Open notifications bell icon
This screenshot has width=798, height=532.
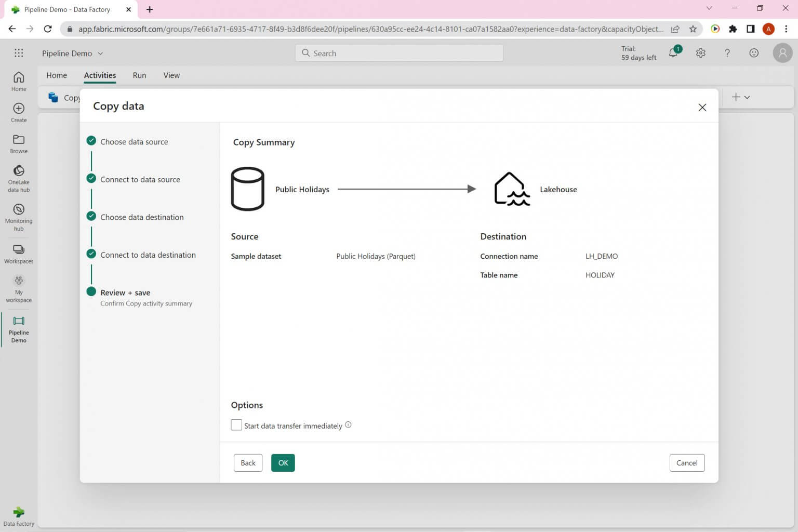(673, 53)
